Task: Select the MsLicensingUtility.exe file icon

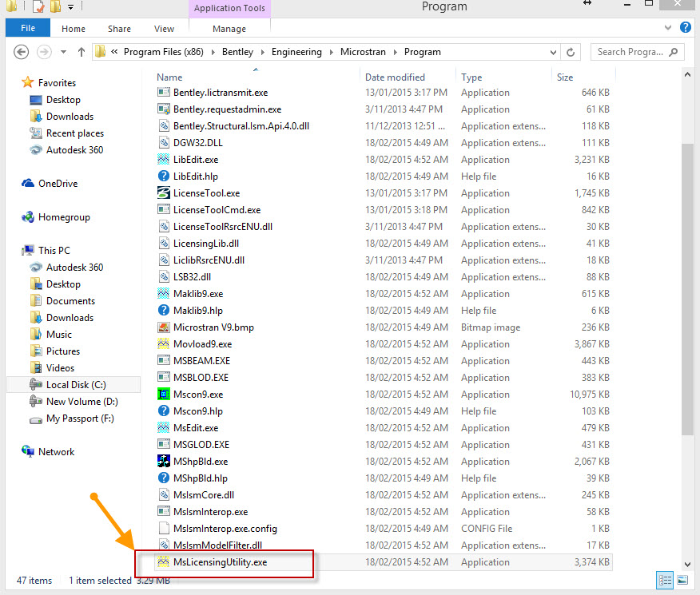Action: (163, 561)
